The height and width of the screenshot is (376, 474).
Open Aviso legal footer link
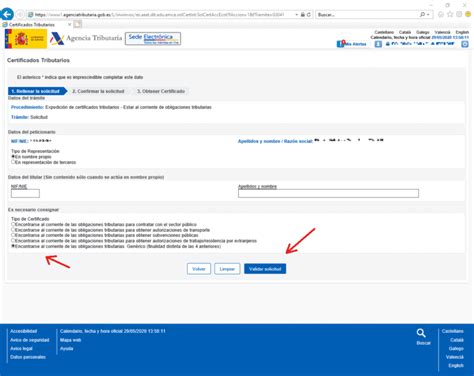[x=21, y=348]
